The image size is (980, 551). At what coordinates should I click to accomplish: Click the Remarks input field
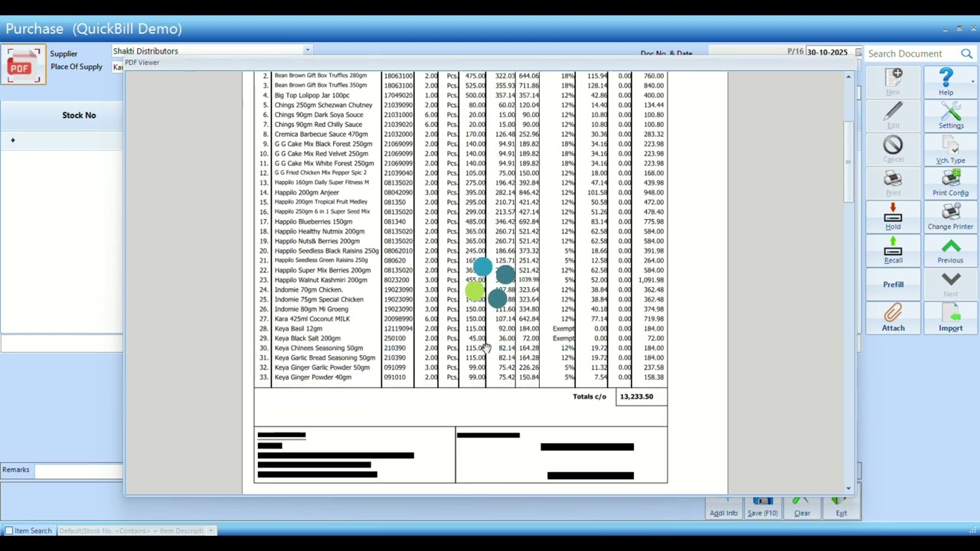pyautogui.click(x=78, y=470)
